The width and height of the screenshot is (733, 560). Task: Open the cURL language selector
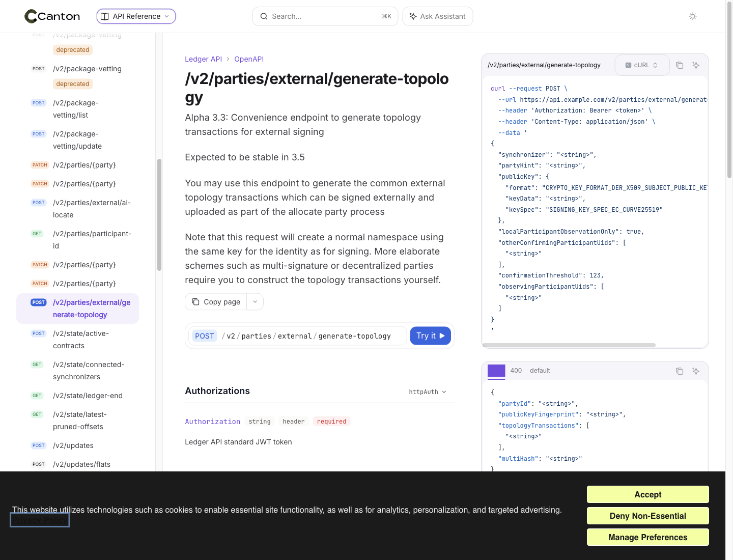(642, 65)
